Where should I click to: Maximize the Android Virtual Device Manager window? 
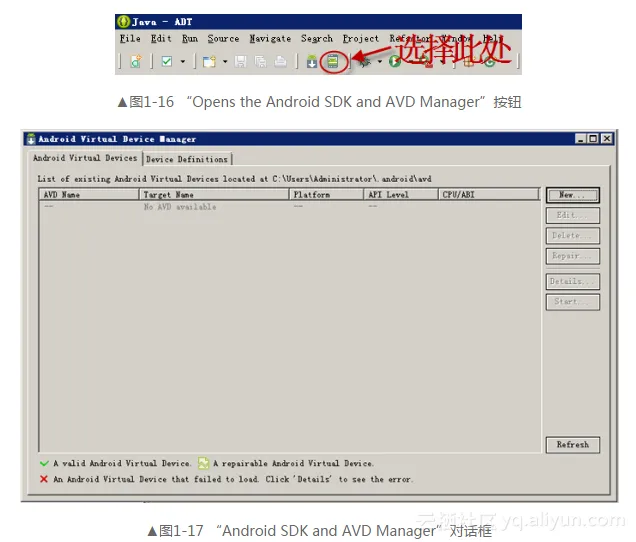(x=593, y=139)
